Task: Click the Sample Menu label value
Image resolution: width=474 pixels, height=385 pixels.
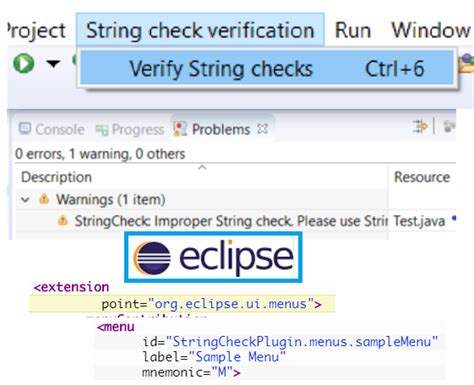Action: coord(237,357)
